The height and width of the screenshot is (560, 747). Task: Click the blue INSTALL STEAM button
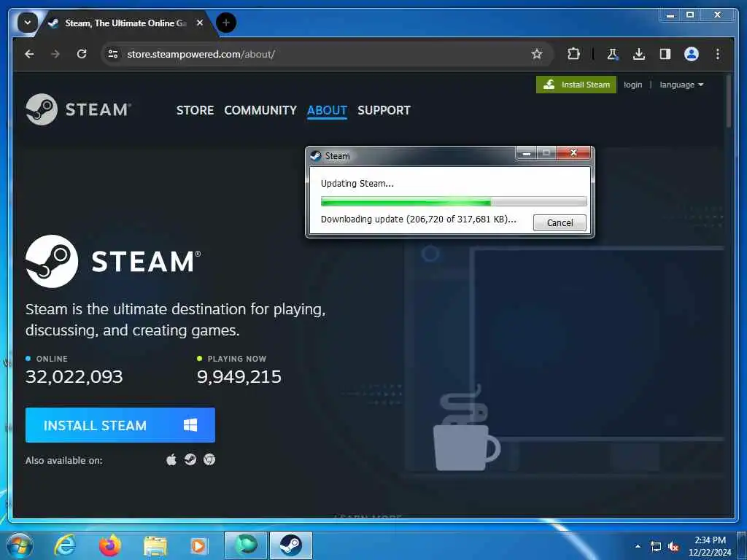point(120,425)
